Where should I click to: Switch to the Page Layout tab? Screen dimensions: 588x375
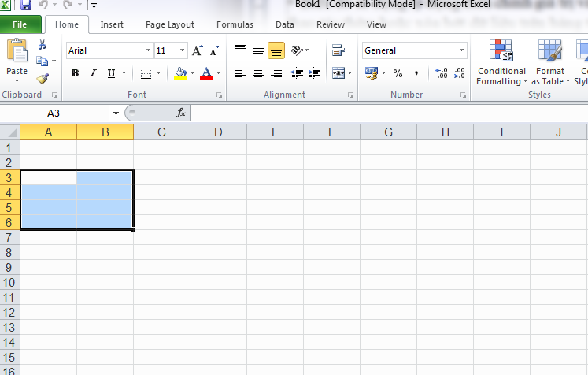coord(170,24)
